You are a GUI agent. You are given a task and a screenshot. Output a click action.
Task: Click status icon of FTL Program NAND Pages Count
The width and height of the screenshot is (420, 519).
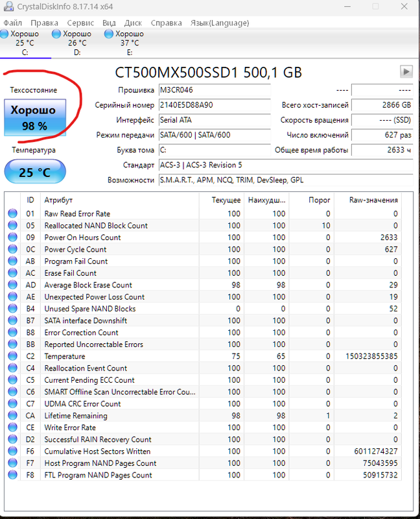(12, 475)
